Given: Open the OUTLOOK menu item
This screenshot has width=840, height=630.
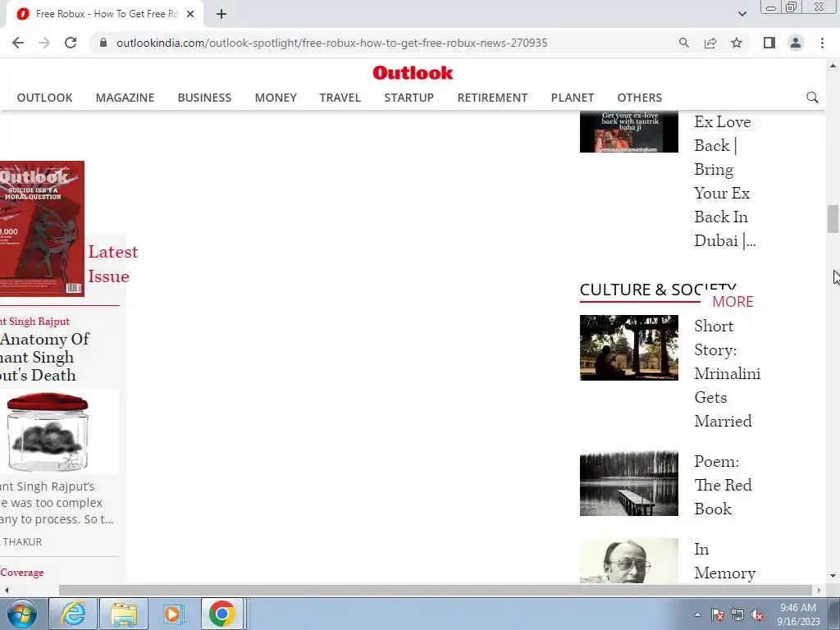Looking at the screenshot, I should click(x=44, y=98).
